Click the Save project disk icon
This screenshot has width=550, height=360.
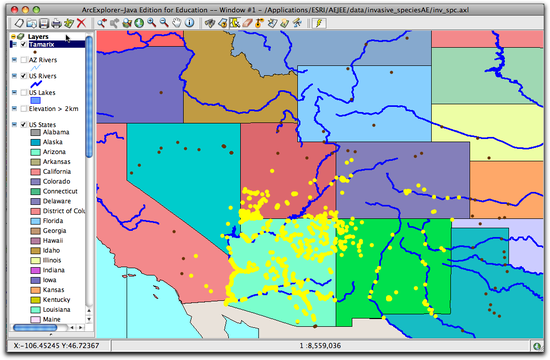44,24
